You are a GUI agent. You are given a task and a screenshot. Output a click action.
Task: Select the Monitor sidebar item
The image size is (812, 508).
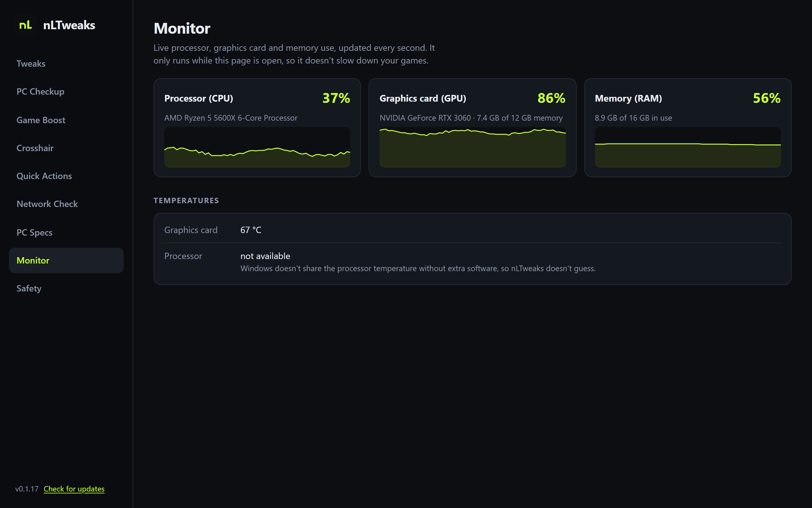click(66, 260)
